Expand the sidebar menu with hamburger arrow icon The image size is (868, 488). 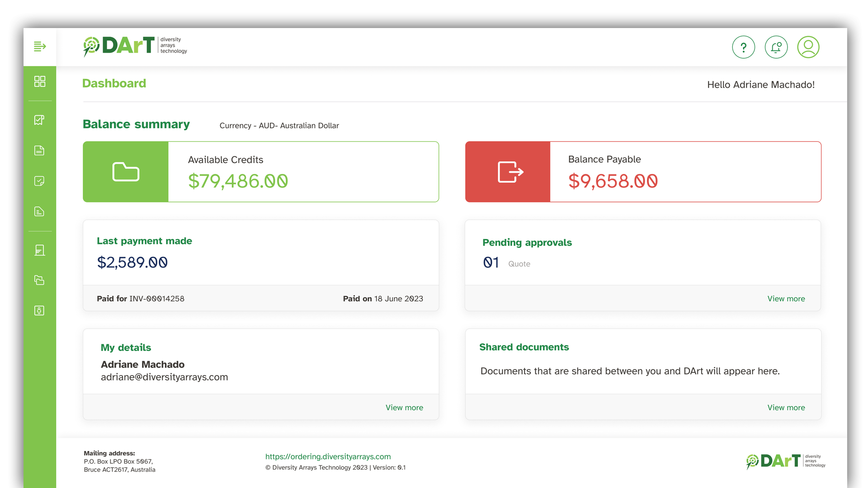(40, 47)
